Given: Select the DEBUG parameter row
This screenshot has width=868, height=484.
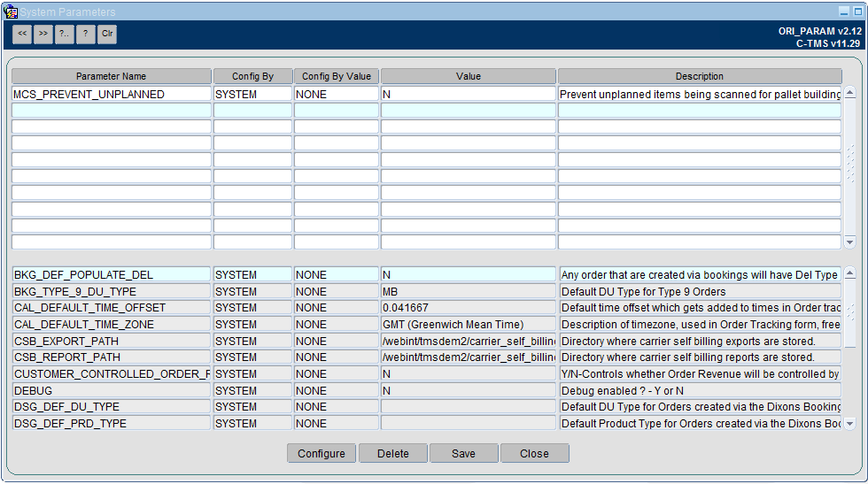Looking at the screenshot, I should (112, 390).
